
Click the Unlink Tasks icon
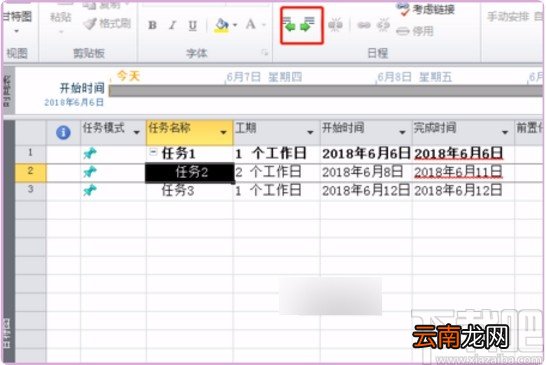(x=383, y=25)
